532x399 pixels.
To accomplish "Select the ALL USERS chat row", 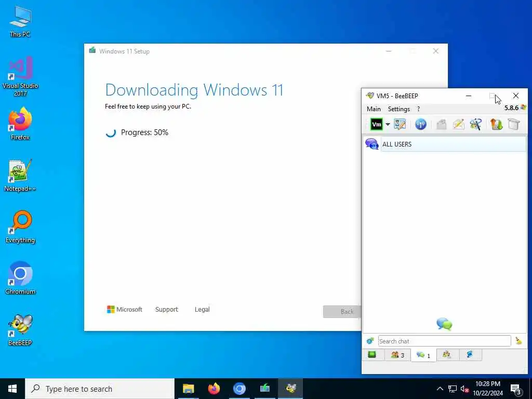I will [445, 144].
